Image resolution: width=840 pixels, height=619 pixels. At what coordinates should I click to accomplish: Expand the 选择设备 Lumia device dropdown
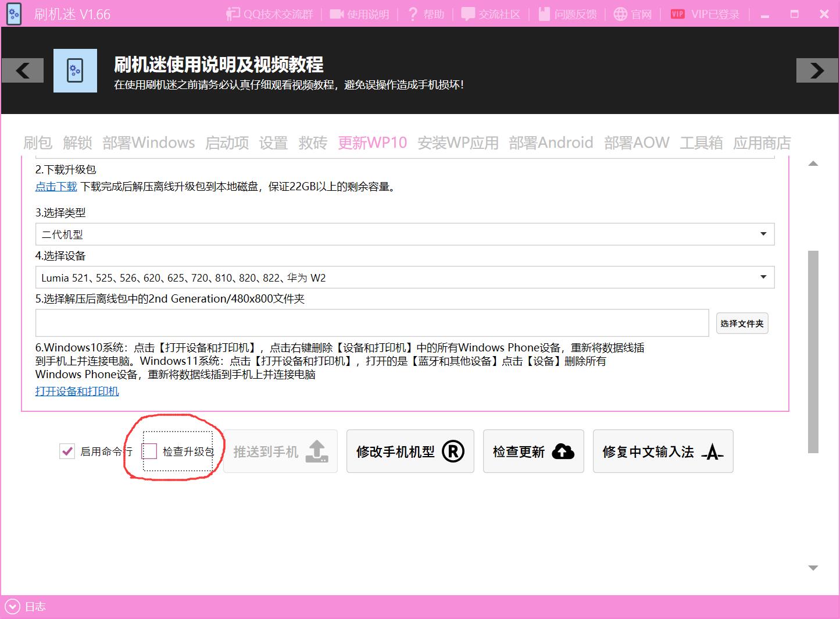tap(405, 277)
